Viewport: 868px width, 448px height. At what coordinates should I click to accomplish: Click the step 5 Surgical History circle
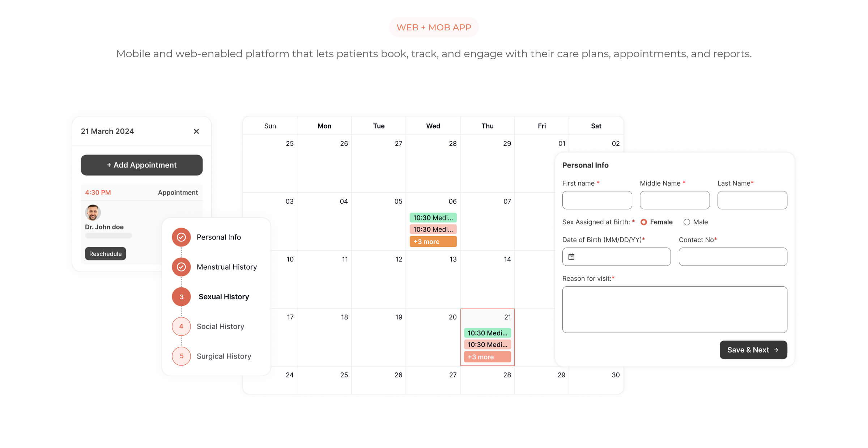click(x=181, y=356)
